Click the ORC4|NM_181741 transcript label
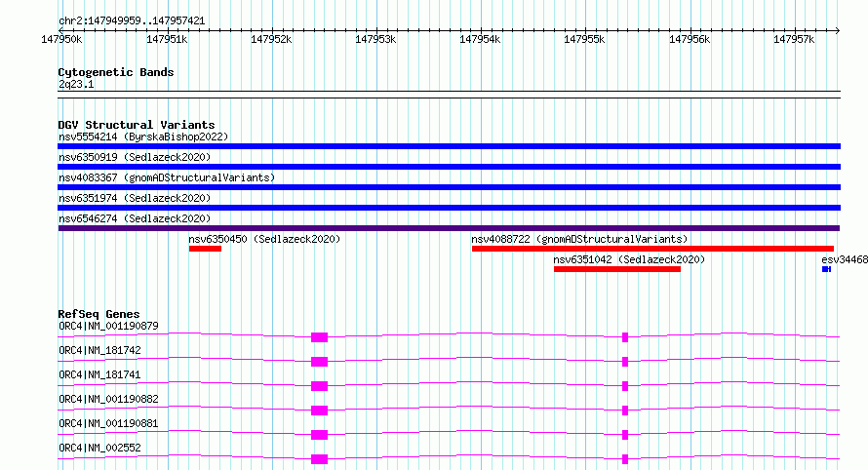This screenshot has width=868, height=470. coord(99,374)
